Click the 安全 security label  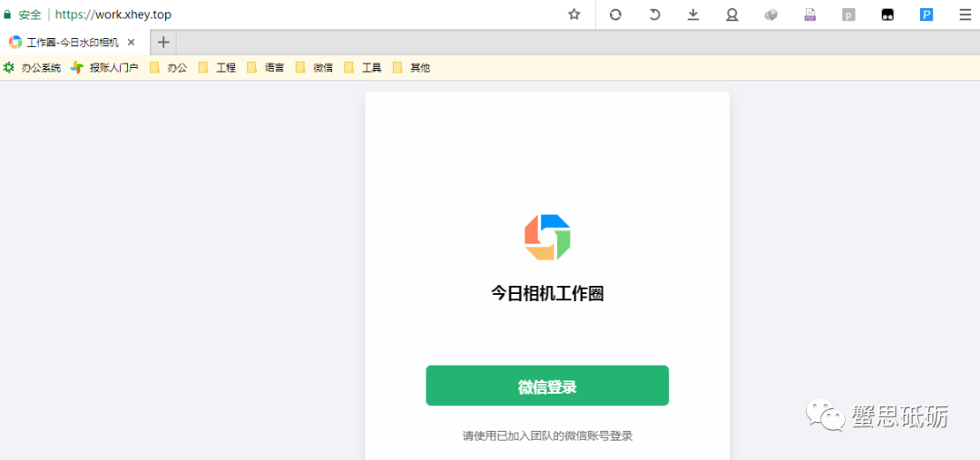[x=30, y=15]
